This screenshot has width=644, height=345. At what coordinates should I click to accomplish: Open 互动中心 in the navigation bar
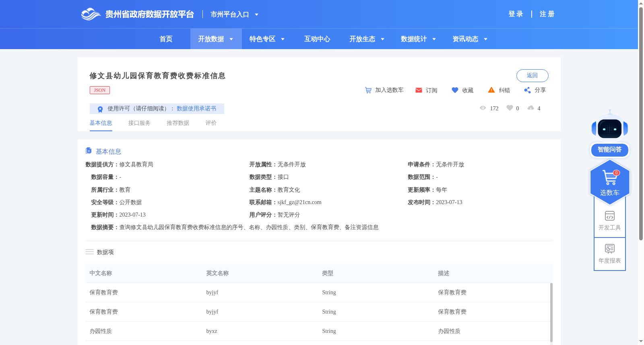(317, 39)
